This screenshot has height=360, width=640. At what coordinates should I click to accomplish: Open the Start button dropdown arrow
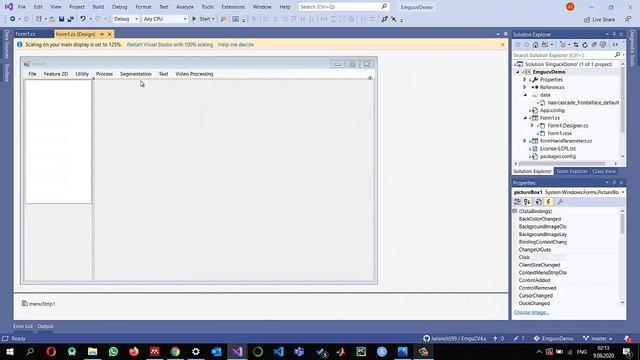213,19
